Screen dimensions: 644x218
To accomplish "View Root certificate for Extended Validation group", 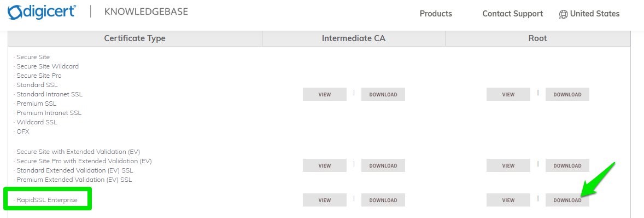I will pyautogui.click(x=508, y=166).
